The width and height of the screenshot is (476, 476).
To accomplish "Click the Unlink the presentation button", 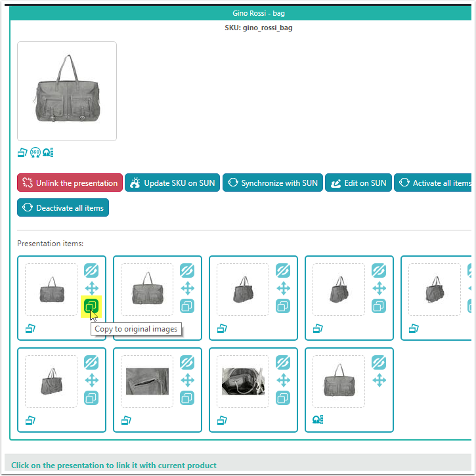I will point(70,183).
